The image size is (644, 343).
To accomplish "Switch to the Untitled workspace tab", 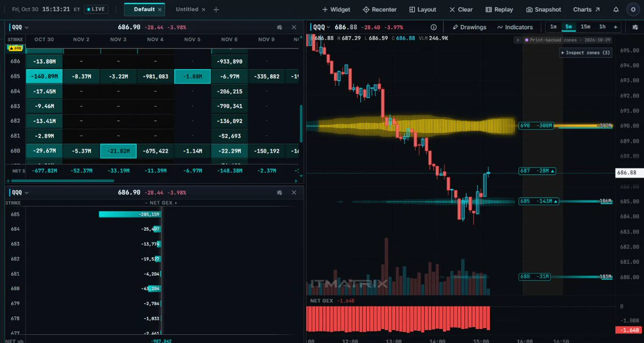I will tap(187, 10).
